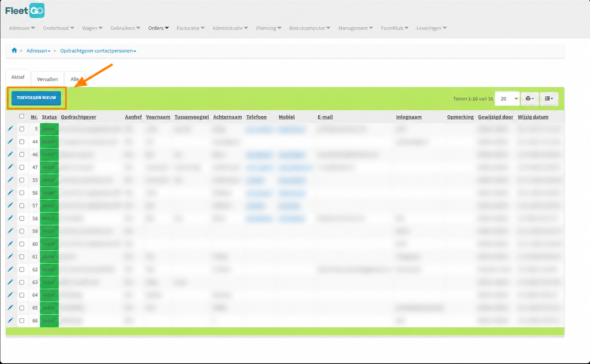This screenshot has width=590, height=364.
Task: Expand Opdrachtgever contactpersonen breadcrumb dropdown
Action: (x=98, y=51)
